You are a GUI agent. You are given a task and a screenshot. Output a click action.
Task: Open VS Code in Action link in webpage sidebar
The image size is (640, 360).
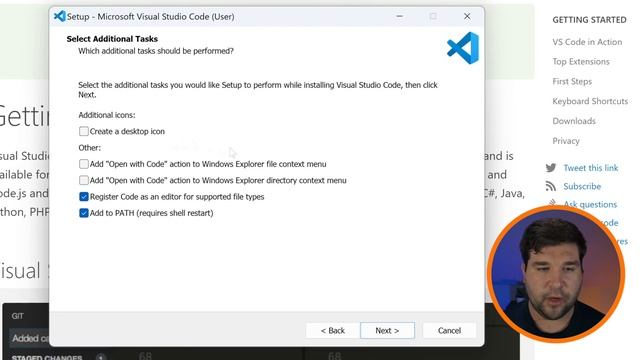pos(587,42)
